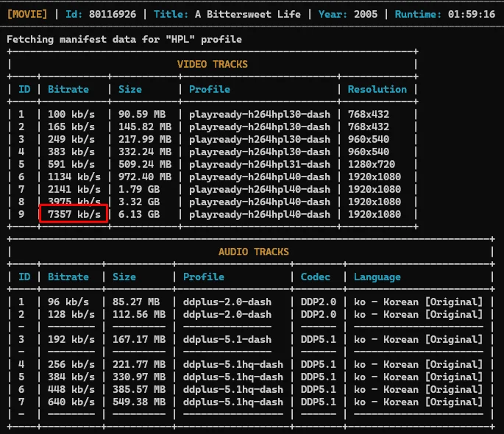Click the AUDIO TRACKS heading

click(254, 252)
